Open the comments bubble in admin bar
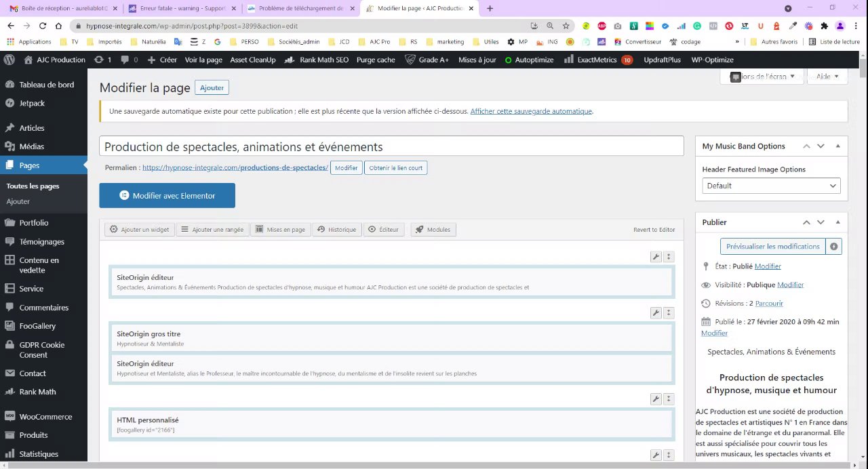 (129, 60)
